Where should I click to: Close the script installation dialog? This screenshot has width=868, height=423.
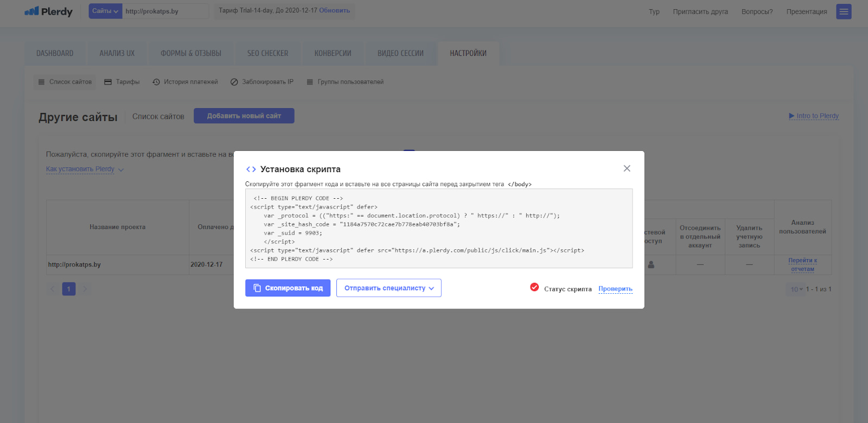627,168
